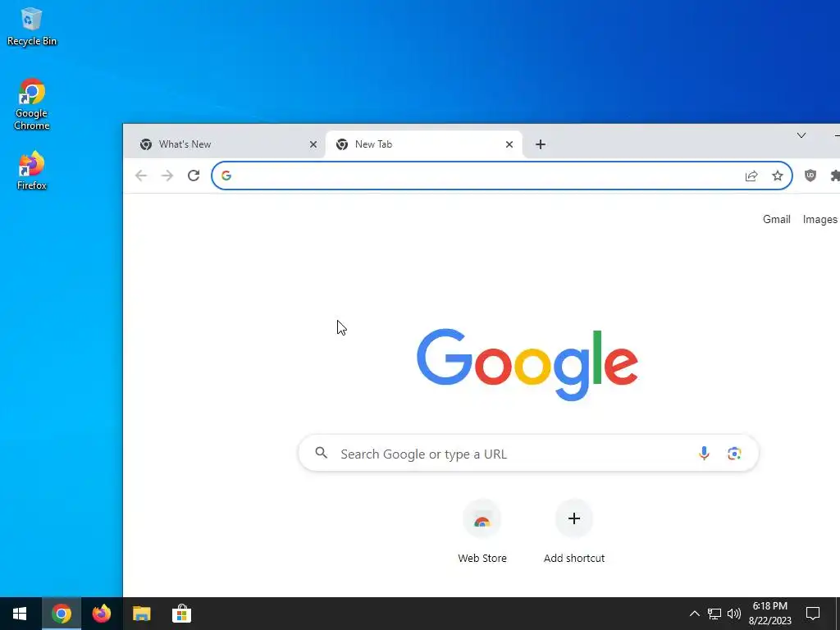Add shortcut to new tab page

(573, 532)
